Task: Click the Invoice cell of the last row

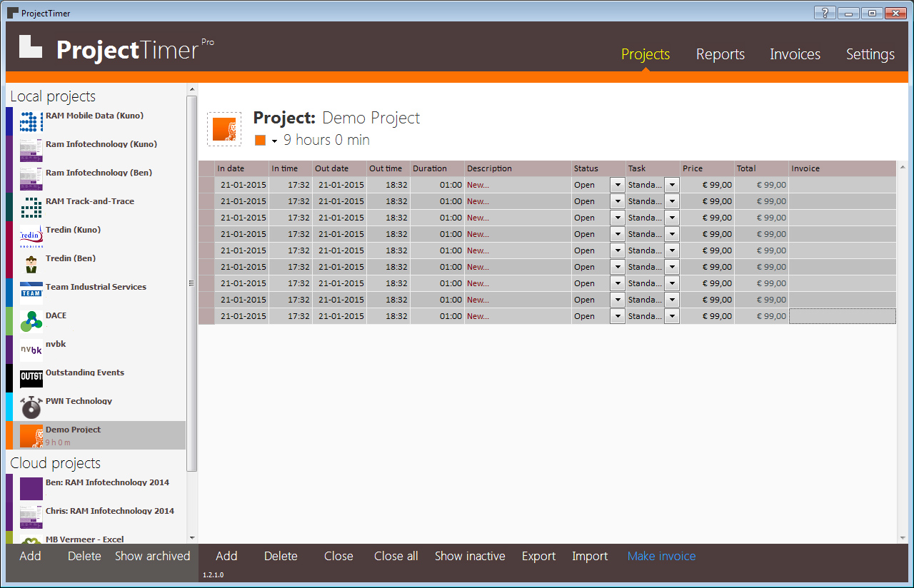Action: pos(841,315)
